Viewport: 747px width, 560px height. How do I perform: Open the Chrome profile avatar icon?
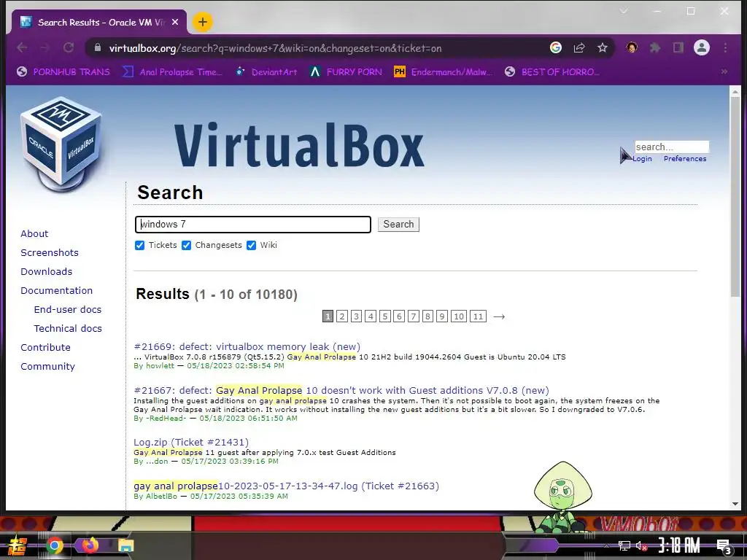click(x=701, y=47)
